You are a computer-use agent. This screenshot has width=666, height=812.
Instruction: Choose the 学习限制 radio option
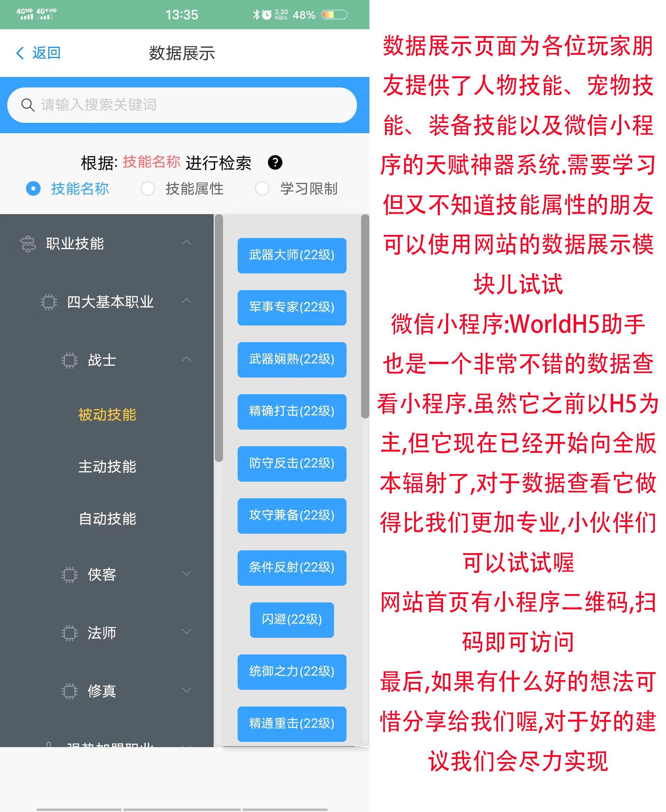tap(262, 188)
